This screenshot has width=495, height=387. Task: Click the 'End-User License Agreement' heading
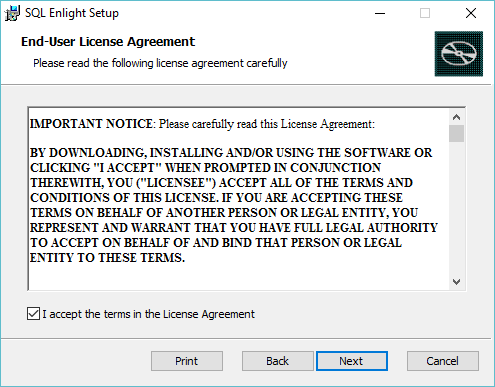(108, 42)
